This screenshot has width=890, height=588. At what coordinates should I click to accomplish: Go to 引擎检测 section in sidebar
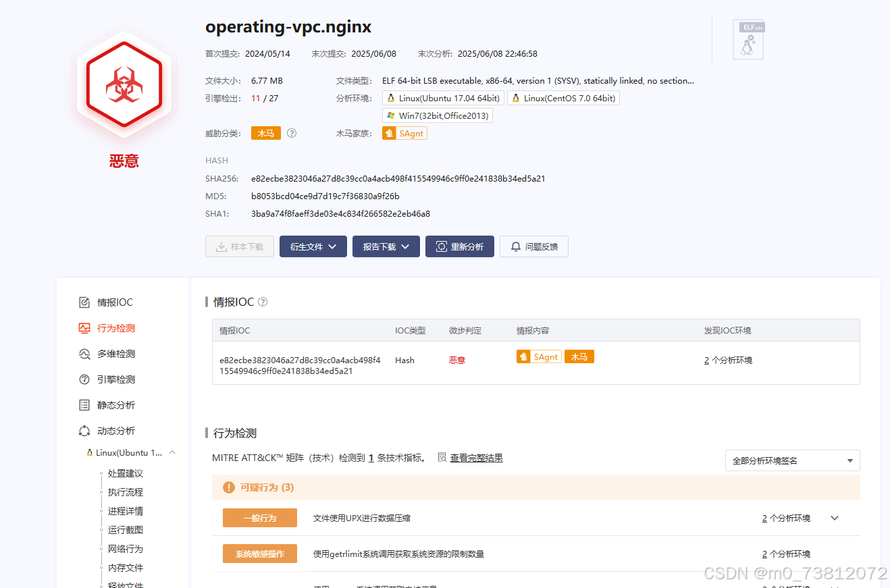point(116,379)
